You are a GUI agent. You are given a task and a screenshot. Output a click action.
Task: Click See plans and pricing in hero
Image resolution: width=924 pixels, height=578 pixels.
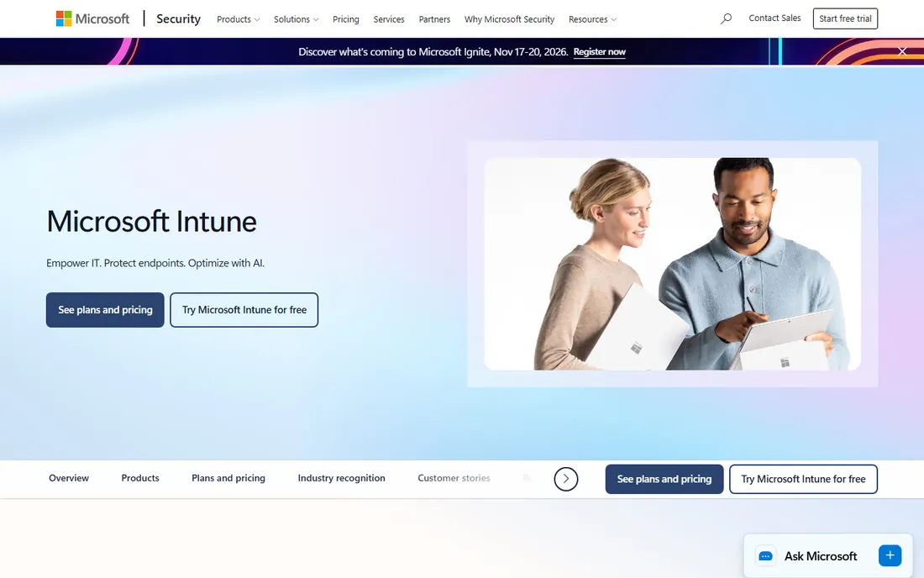105,310
